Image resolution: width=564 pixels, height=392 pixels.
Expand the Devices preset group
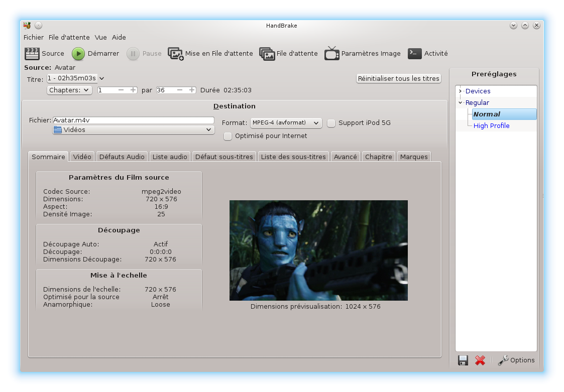pos(460,91)
